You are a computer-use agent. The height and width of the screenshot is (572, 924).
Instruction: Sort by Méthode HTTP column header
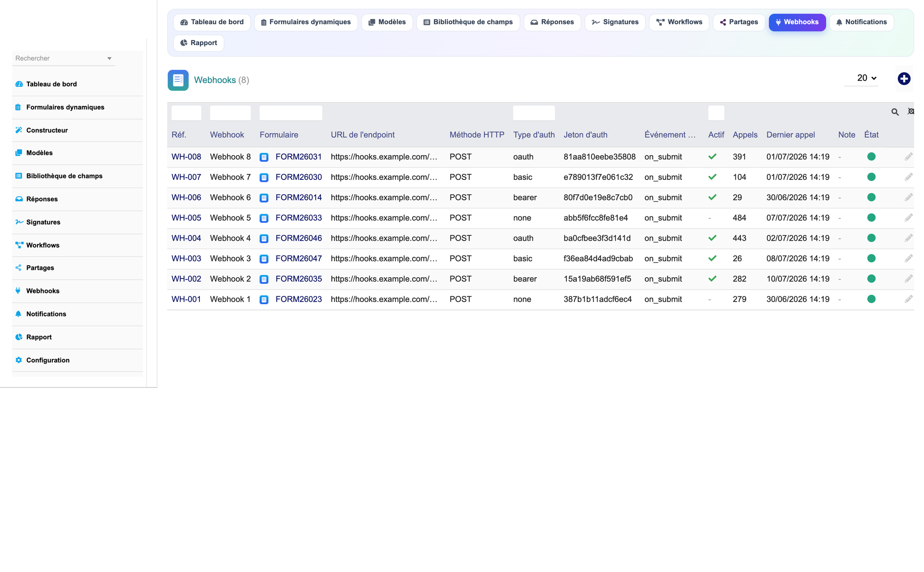point(477,135)
